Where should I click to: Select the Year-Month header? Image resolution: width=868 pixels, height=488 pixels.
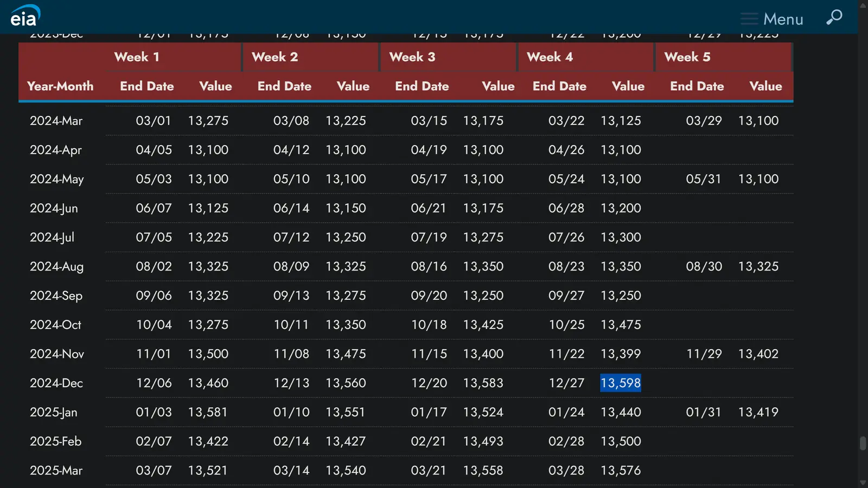point(61,86)
